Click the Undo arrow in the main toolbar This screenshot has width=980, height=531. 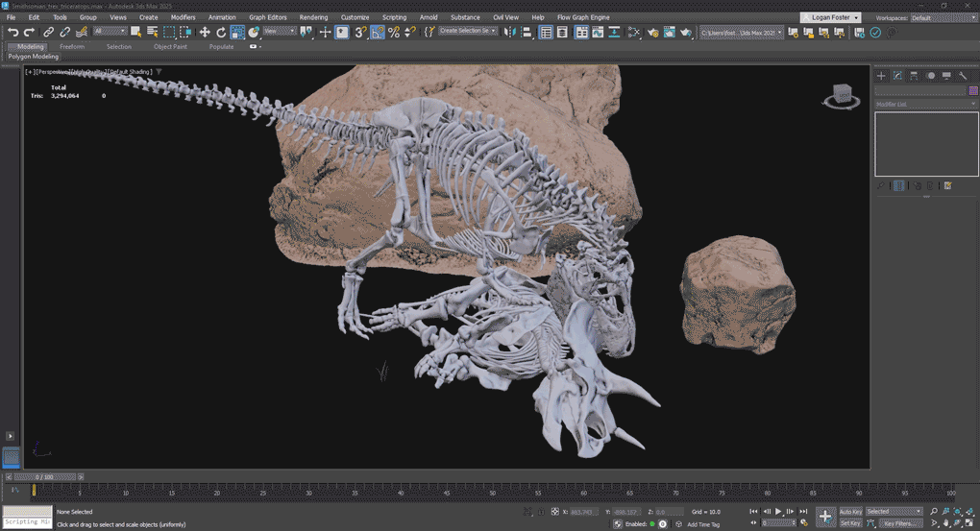point(12,33)
